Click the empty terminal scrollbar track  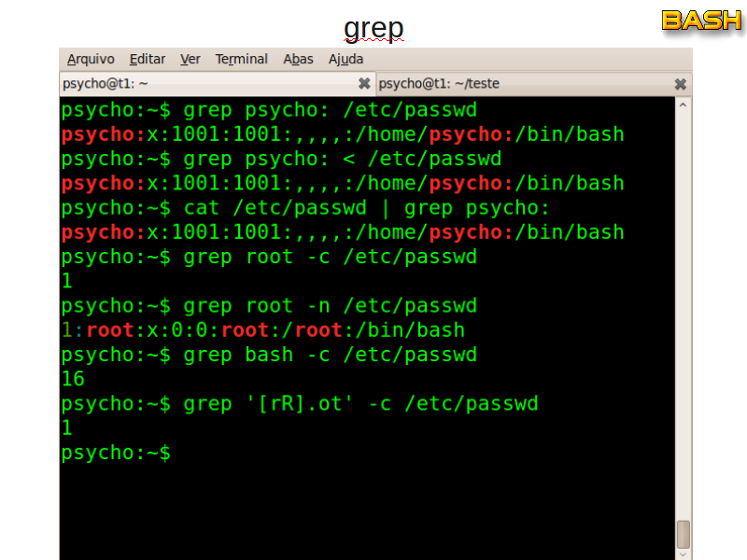coord(684,317)
